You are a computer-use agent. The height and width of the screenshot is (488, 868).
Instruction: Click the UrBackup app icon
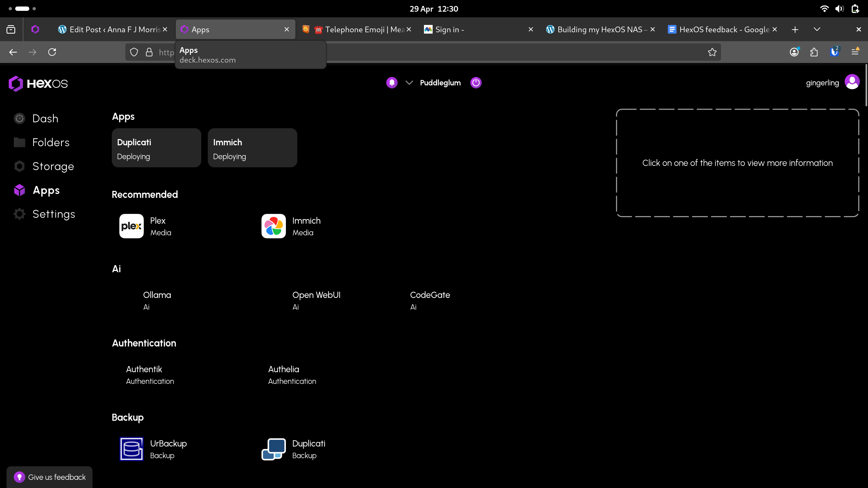(131, 449)
